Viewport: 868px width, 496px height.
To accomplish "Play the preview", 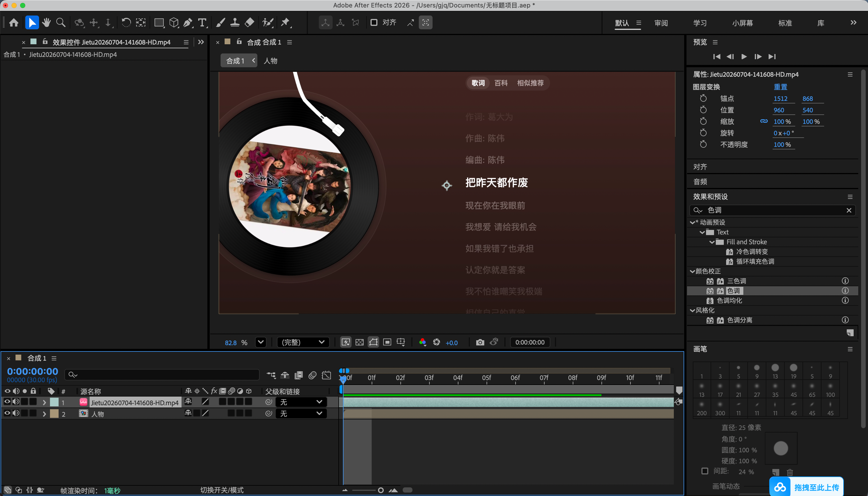I will click(x=744, y=57).
